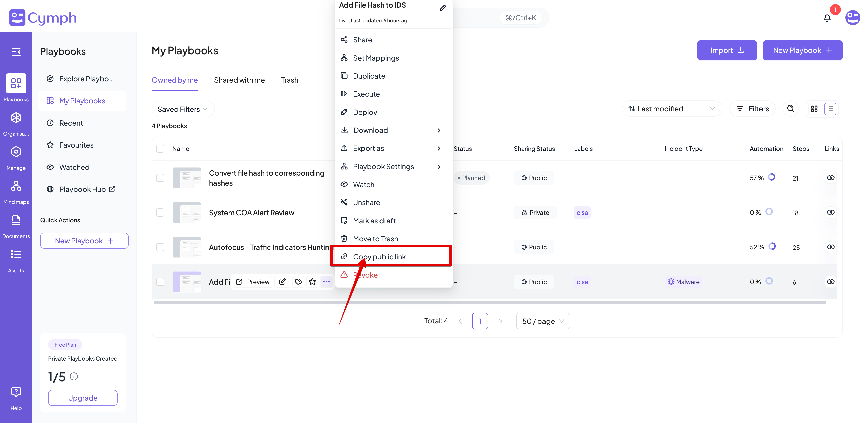The width and height of the screenshot is (868, 423).
Task: Switch to grid view icon
Action: (x=814, y=109)
